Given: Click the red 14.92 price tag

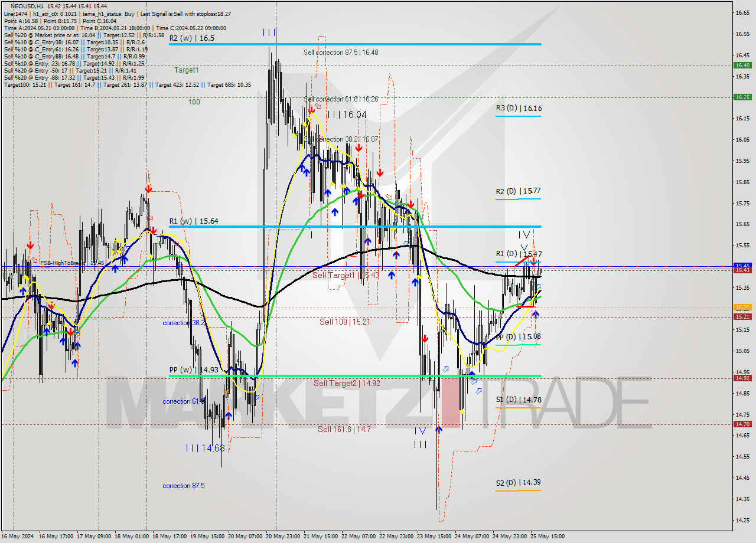Looking at the screenshot, I should 742,378.
